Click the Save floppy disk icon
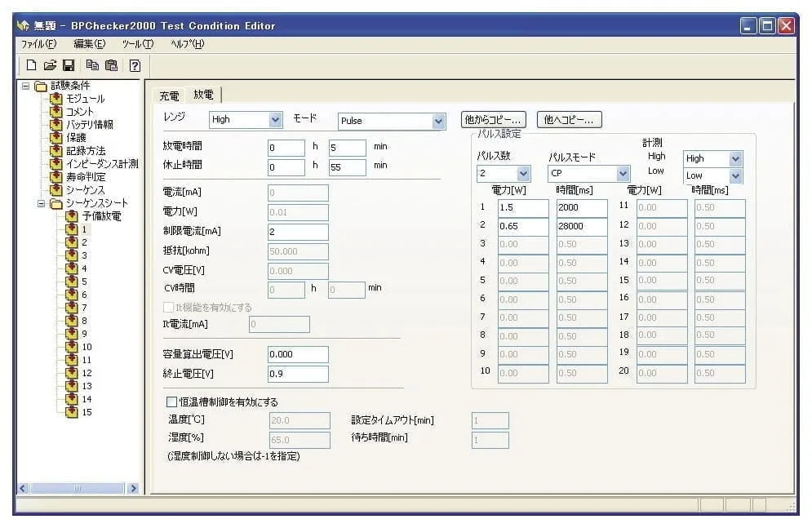 pos(69,65)
